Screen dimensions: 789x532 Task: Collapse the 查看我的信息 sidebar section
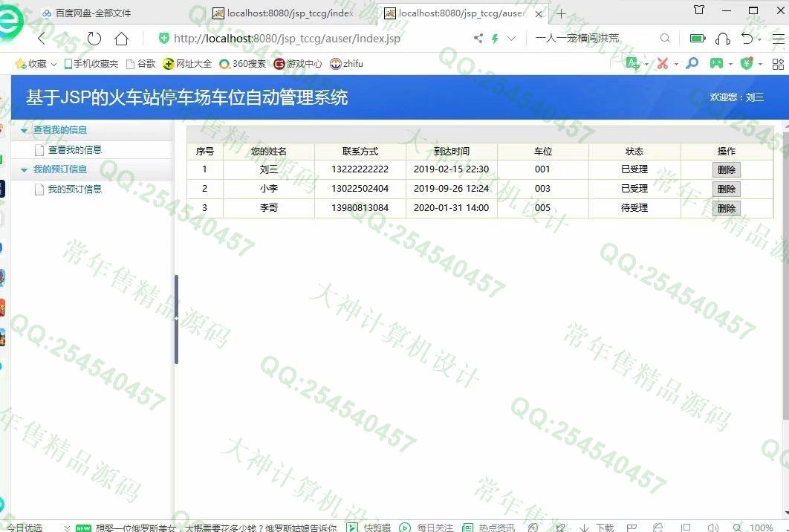point(24,130)
